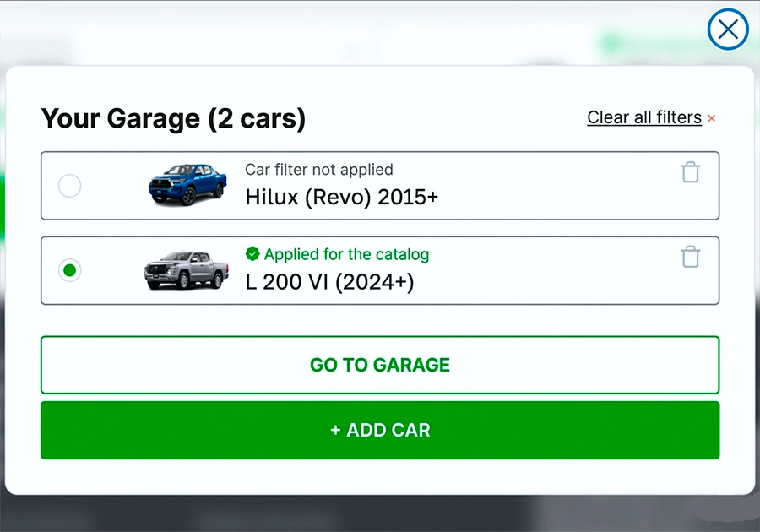Image resolution: width=760 pixels, height=532 pixels.
Task: Click the 'Applied for the catalog' status text
Action: (x=346, y=254)
